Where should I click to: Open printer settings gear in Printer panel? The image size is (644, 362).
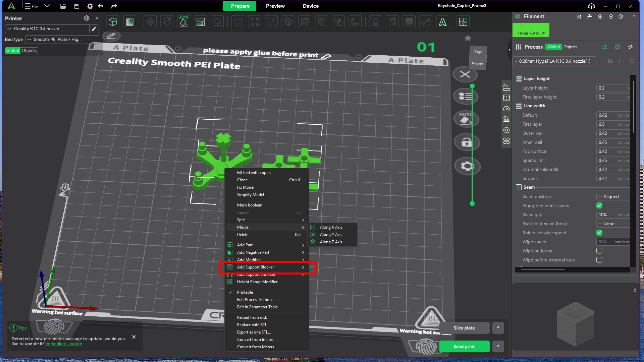[87, 18]
